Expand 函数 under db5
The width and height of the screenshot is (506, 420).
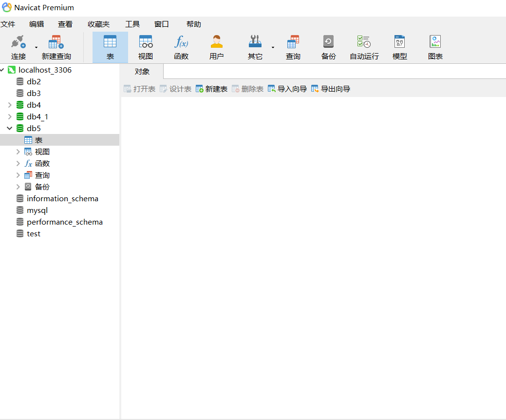(18, 163)
